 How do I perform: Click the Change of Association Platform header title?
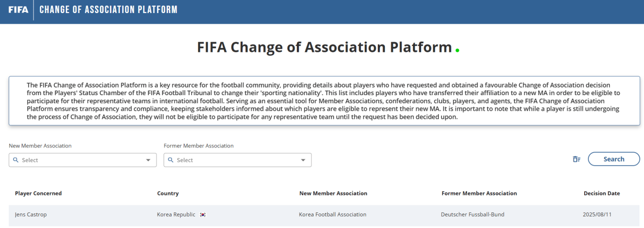[108, 10]
